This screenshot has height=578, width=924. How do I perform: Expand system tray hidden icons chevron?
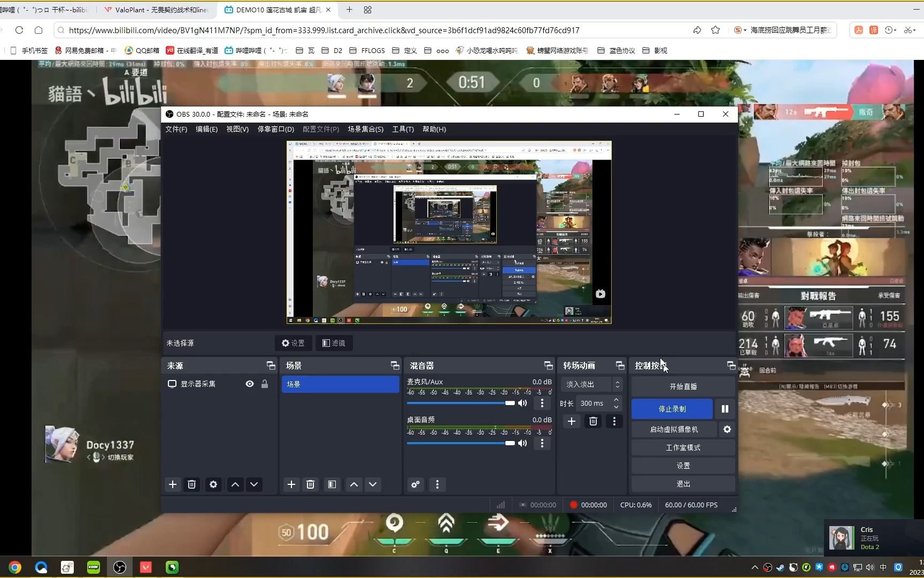pyautogui.click(x=754, y=567)
